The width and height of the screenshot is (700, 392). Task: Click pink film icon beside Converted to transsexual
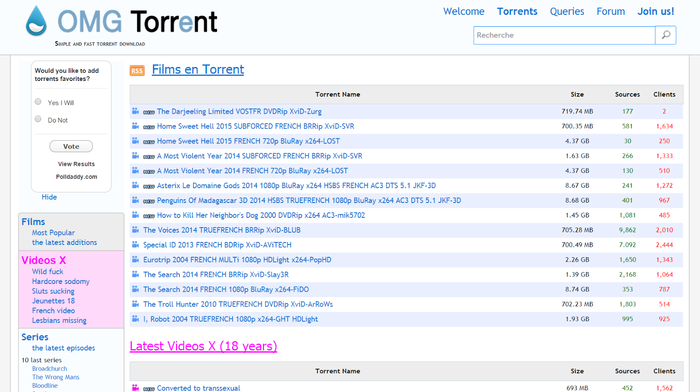(135, 388)
